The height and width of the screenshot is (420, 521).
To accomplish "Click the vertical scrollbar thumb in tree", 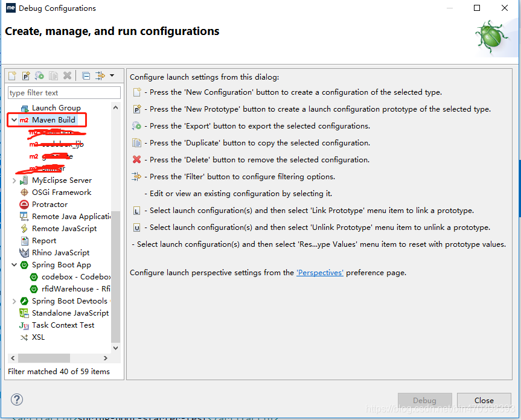I will (x=116, y=276).
